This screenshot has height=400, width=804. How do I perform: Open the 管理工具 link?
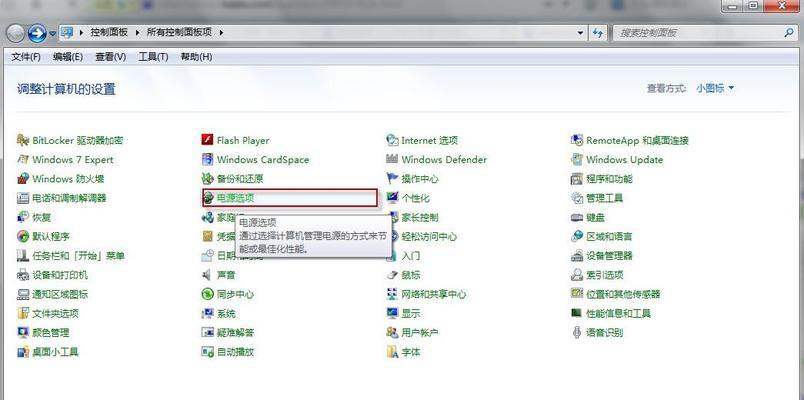pos(605,198)
